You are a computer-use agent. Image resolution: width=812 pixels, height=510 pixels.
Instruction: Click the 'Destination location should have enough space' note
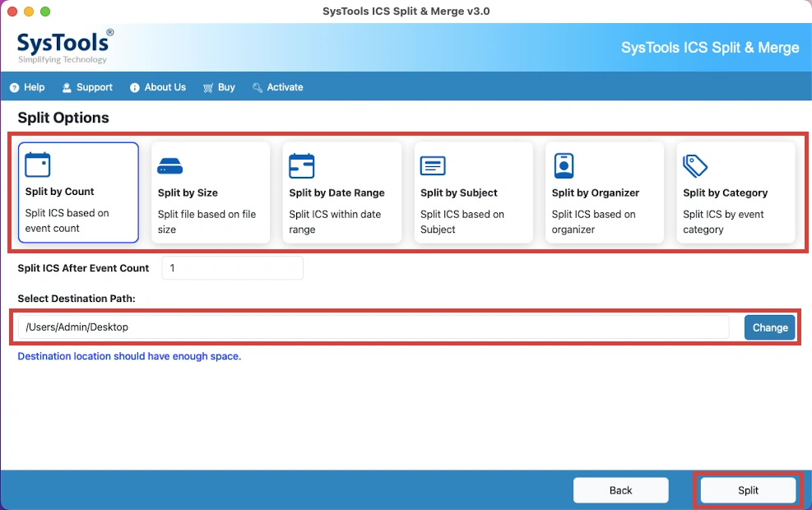click(x=129, y=356)
